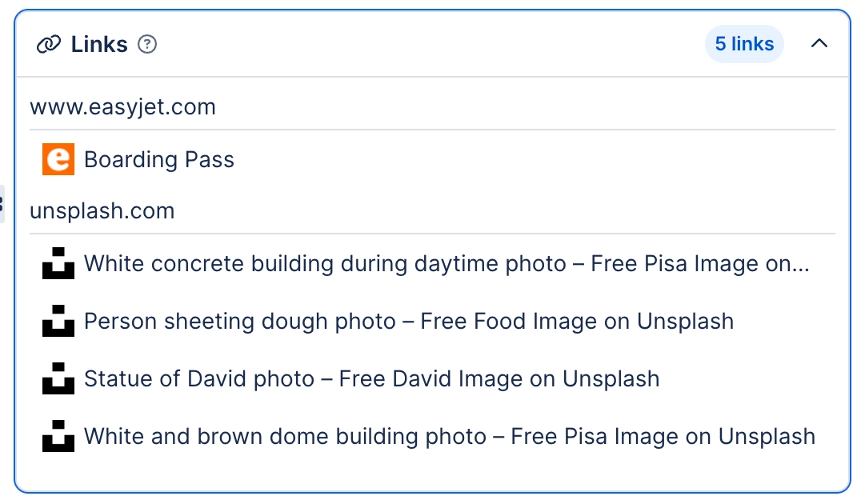861x504 pixels.
Task: Click the Links panel title text
Action: coord(100,44)
